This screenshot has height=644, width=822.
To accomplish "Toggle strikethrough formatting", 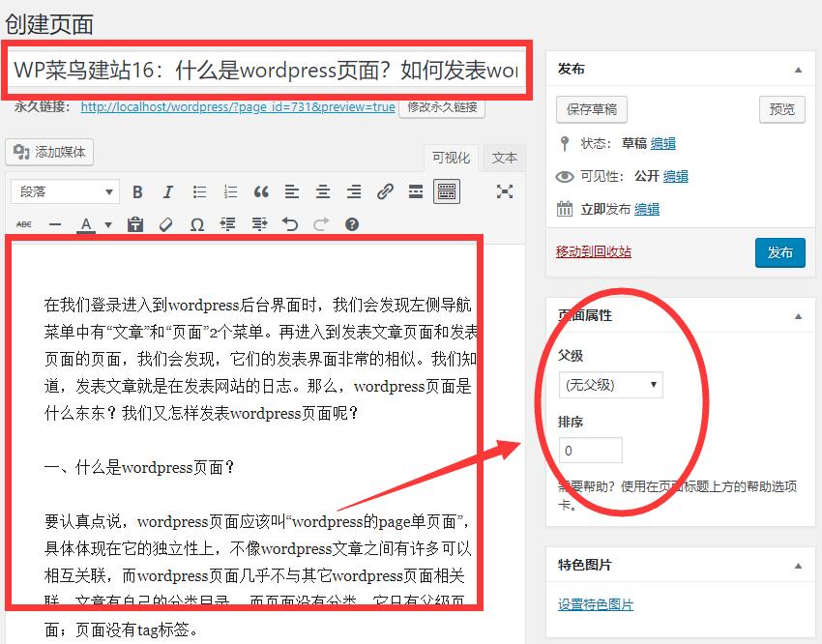I will pyautogui.click(x=23, y=223).
